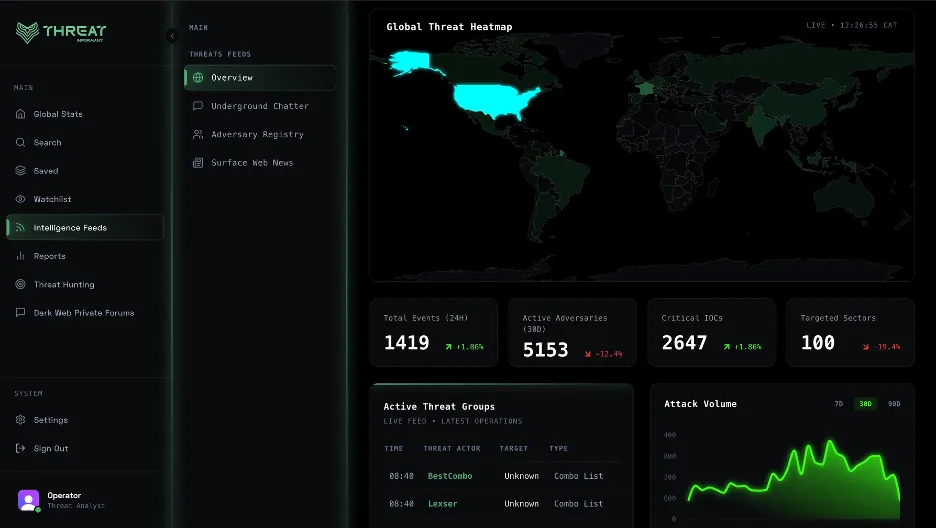Viewport: 936px width, 528px height.
Task: Click the Critical IOCs up-trend arrow
Action: 726,347
